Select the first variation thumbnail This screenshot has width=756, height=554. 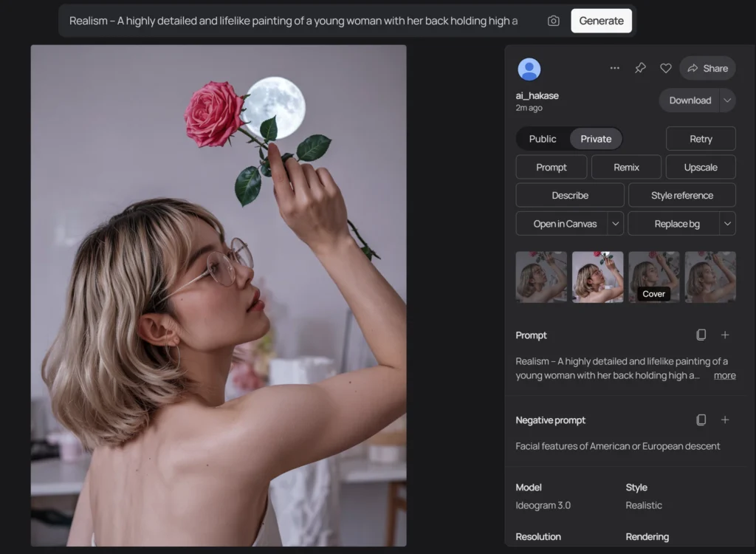541,277
